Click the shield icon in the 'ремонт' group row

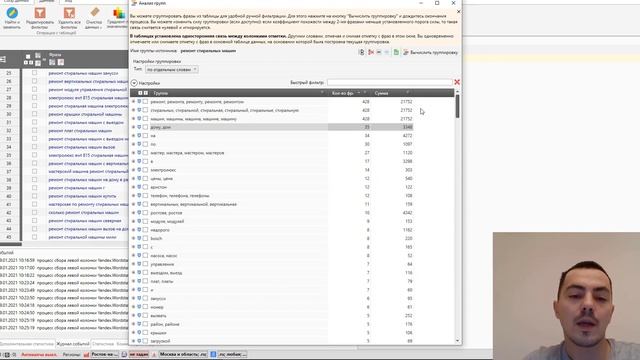[x=139, y=102]
